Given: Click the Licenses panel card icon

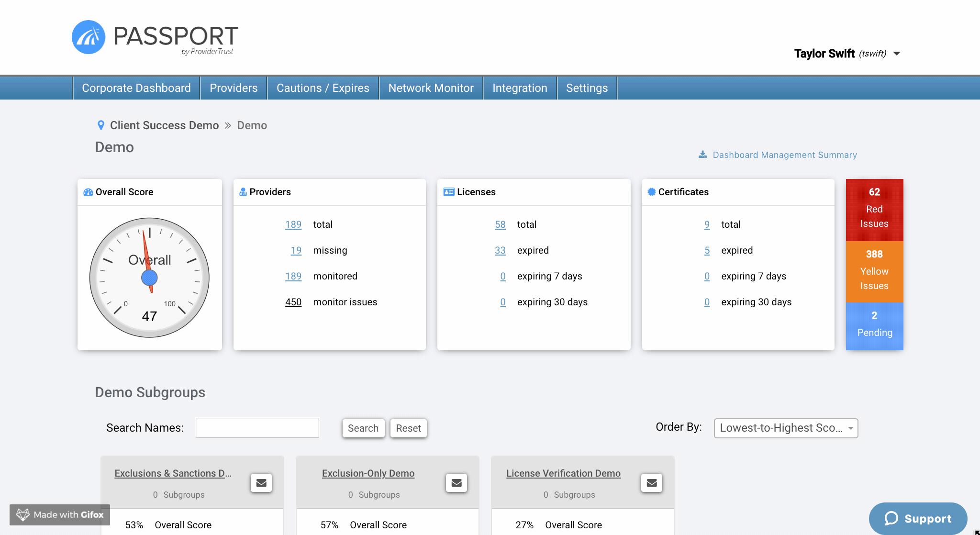Looking at the screenshot, I should click(x=449, y=192).
